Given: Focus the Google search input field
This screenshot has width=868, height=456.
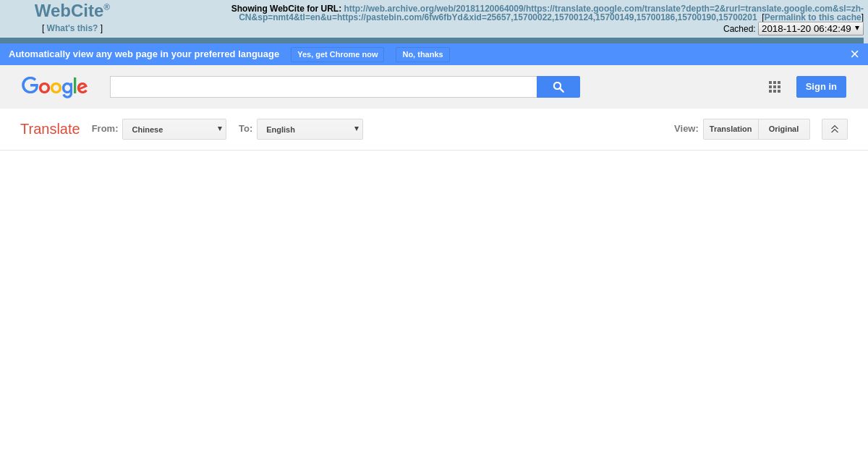Looking at the screenshot, I should click(x=323, y=87).
